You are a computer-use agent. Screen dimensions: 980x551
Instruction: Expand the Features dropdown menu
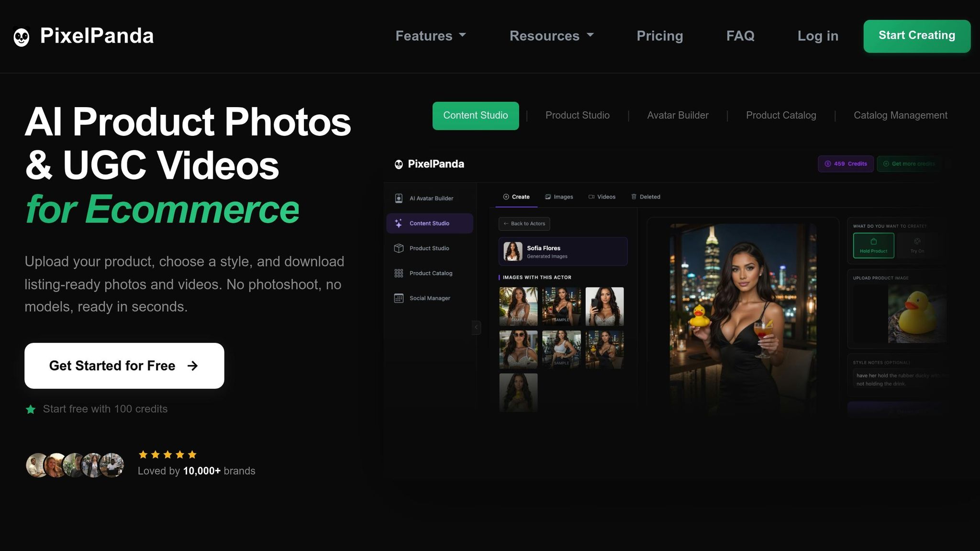click(431, 36)
